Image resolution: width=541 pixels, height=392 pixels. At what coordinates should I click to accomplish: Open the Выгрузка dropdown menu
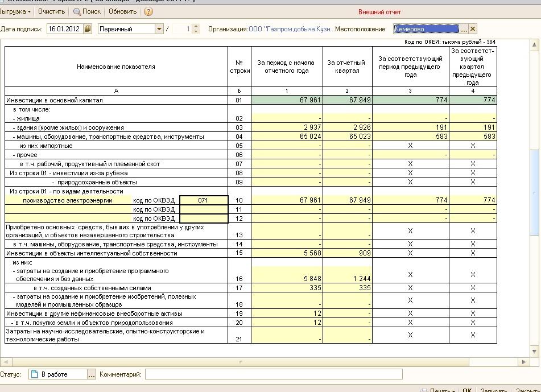[x=15, y=11]
